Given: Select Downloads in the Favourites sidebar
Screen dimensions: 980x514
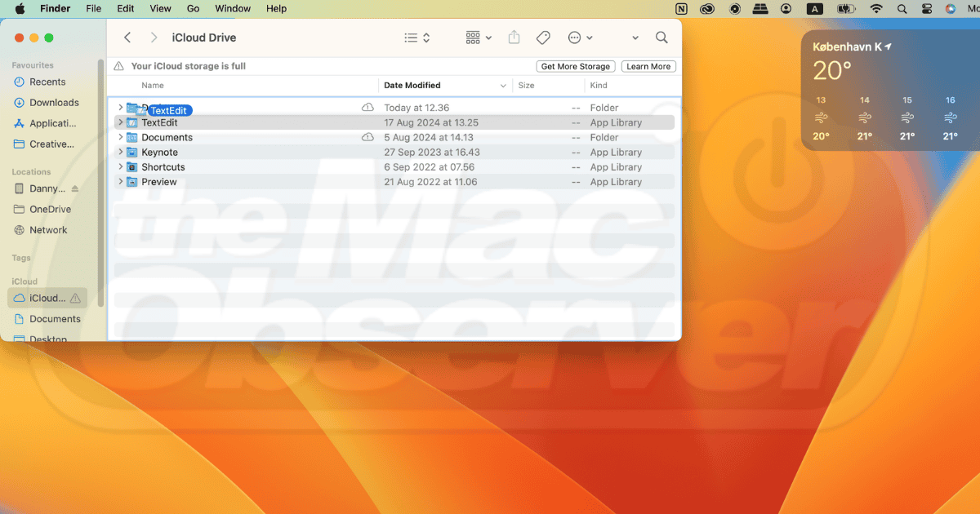Looking at the screenshot, I should coord(54,103).
